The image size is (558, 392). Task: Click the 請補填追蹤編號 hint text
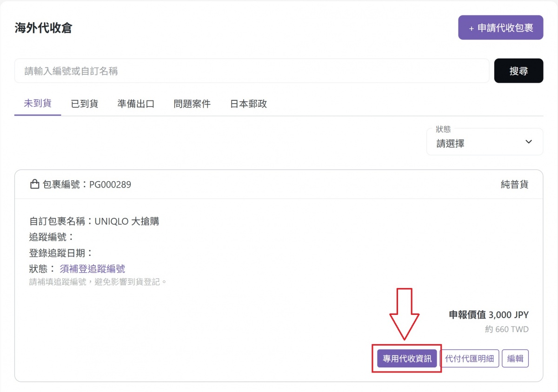click(98, 281)
